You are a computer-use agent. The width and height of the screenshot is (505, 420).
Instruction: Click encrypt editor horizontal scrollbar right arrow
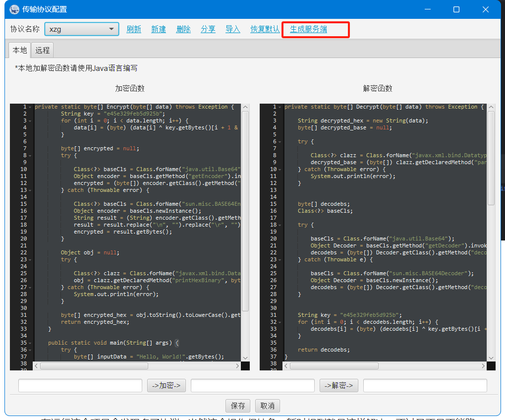pyautogui.click(x=237, y=366)
